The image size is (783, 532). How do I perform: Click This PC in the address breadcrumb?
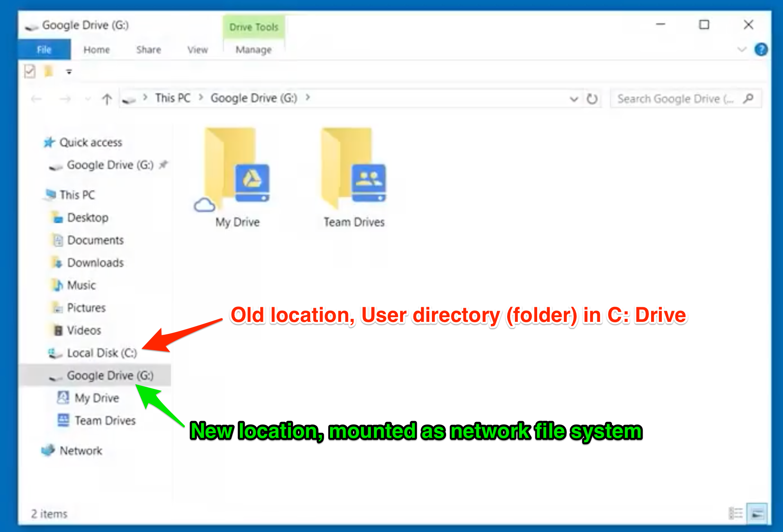pyautogui.click(x=173, y=98)
